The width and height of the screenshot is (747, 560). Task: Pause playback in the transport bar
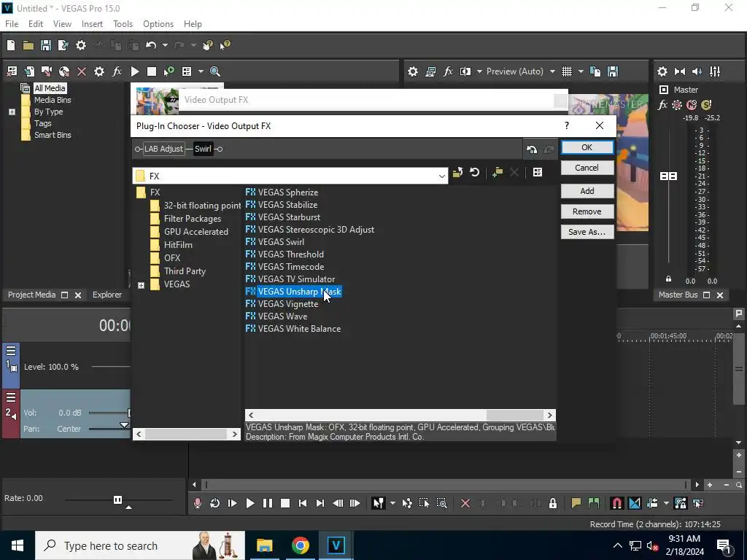point(268,503)
